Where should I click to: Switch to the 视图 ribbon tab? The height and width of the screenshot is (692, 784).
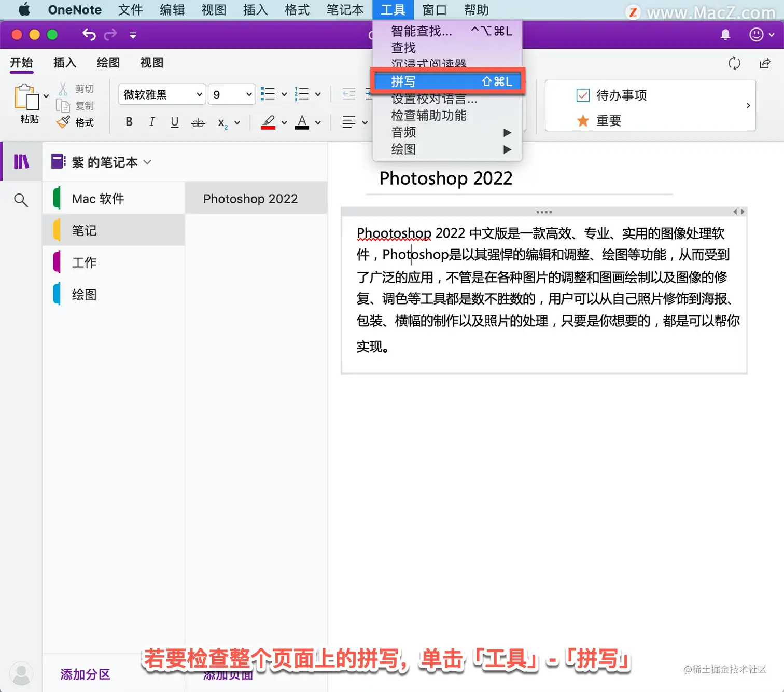tap(152, 63)
